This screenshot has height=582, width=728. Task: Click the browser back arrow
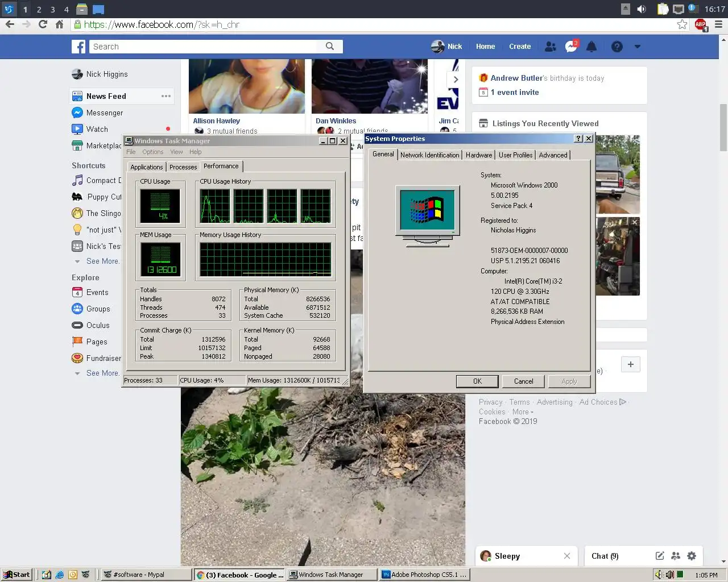tap(10, 24)
